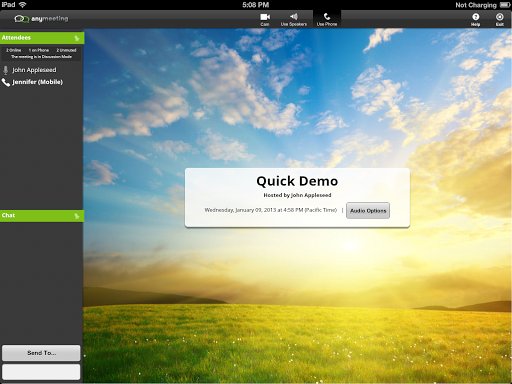The height and width of the screenshot is (384, 512).
Task: Switch audio to Use Speakers
Action: coord(294,19)
